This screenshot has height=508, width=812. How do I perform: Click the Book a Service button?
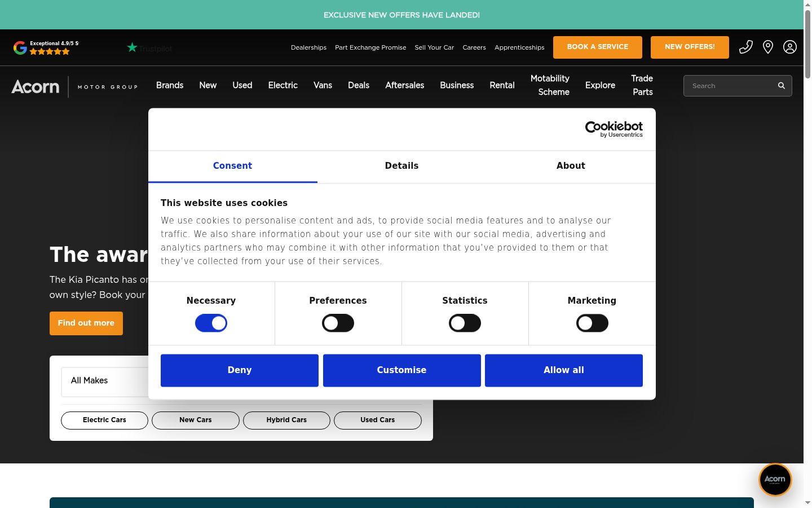point(598,47)
